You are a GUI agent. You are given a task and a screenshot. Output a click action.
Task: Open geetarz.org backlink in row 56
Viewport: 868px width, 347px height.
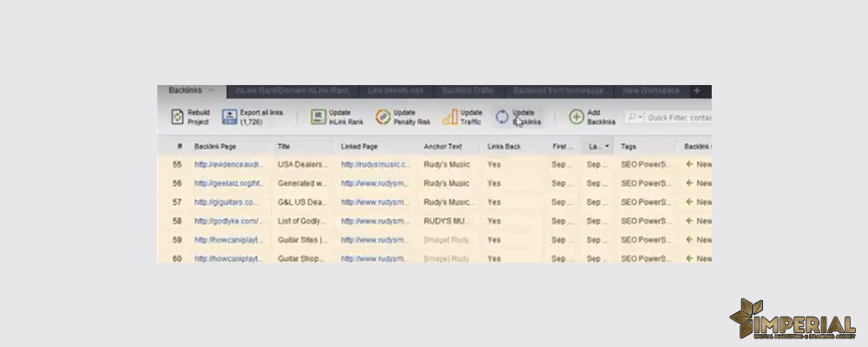[228, 183]
